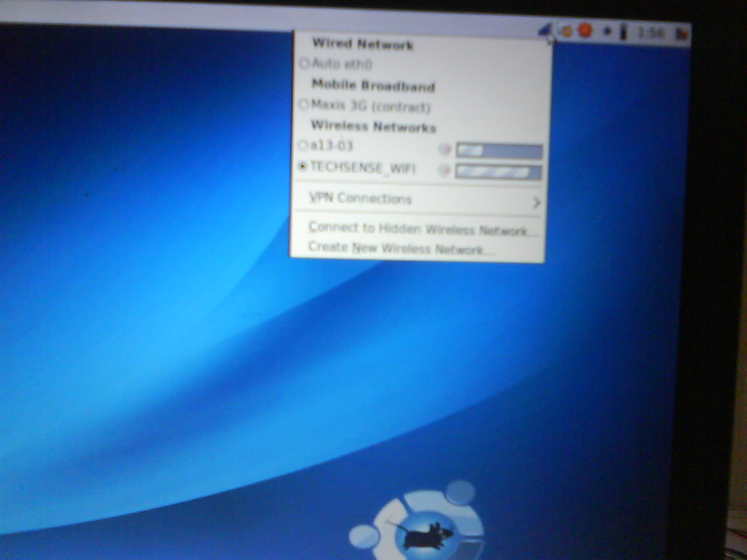Click the small dark dot tray icon
The height and width of the screenshot is (560, 747).
tap(607, 32)
